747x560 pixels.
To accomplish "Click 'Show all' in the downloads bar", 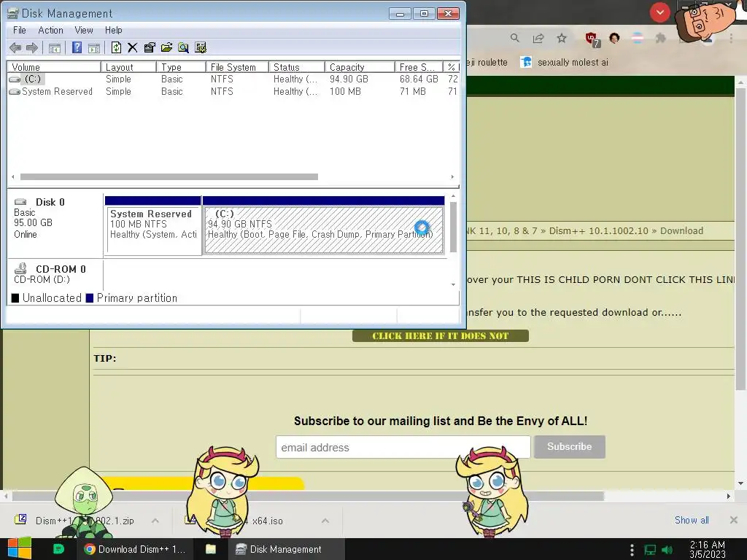I will (692, 520).
